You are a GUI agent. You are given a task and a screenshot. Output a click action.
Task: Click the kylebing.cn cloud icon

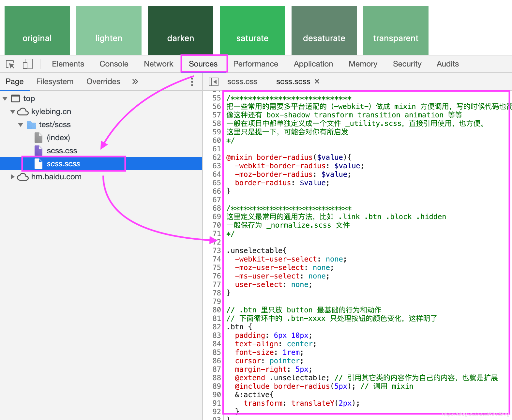coord(23,112)
